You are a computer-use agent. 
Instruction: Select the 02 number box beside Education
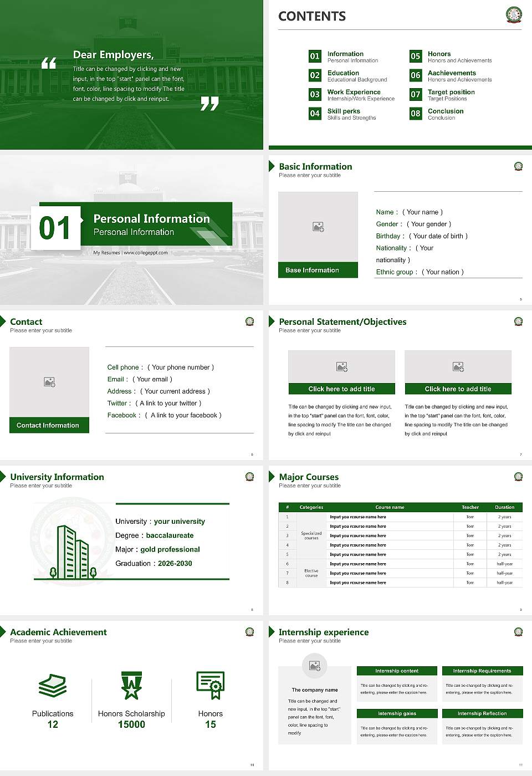315,75
